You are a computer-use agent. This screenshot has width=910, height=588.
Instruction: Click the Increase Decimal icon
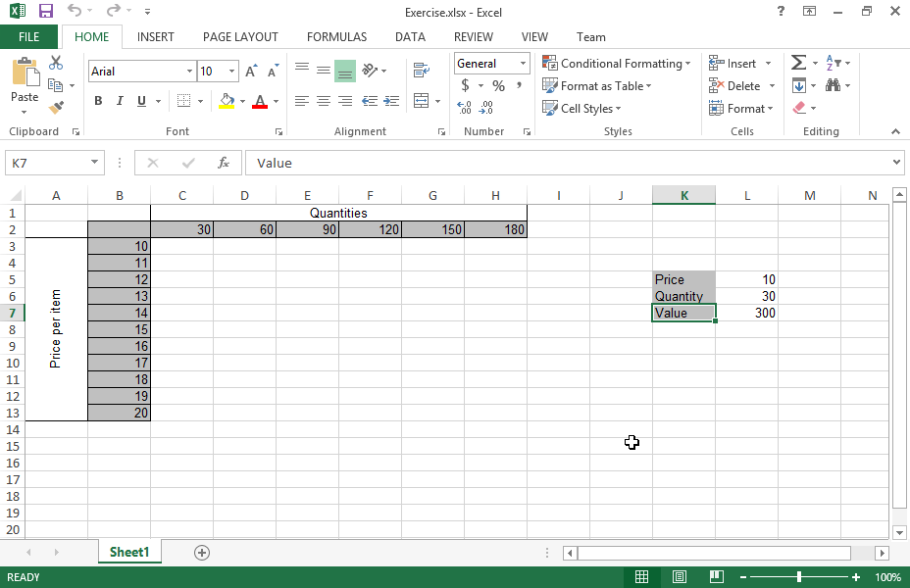pos(464,108)
